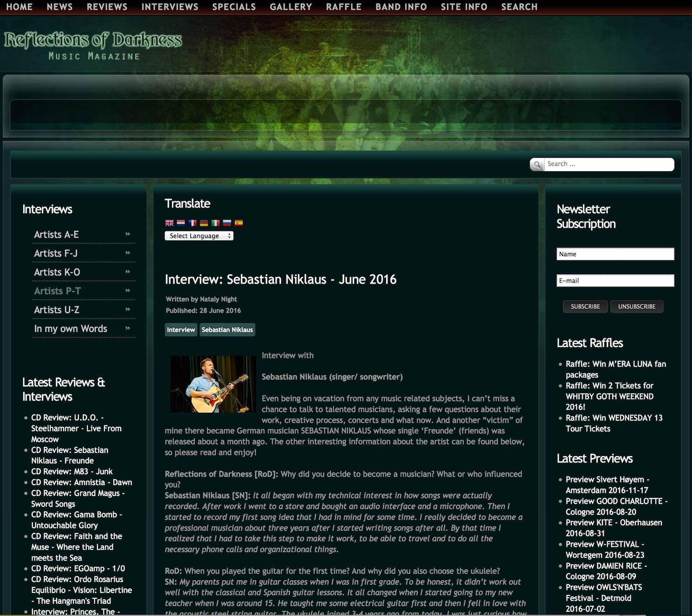The image size is (692, 616).
Task: Click the German flag translate icon
Action: [204, 223]
